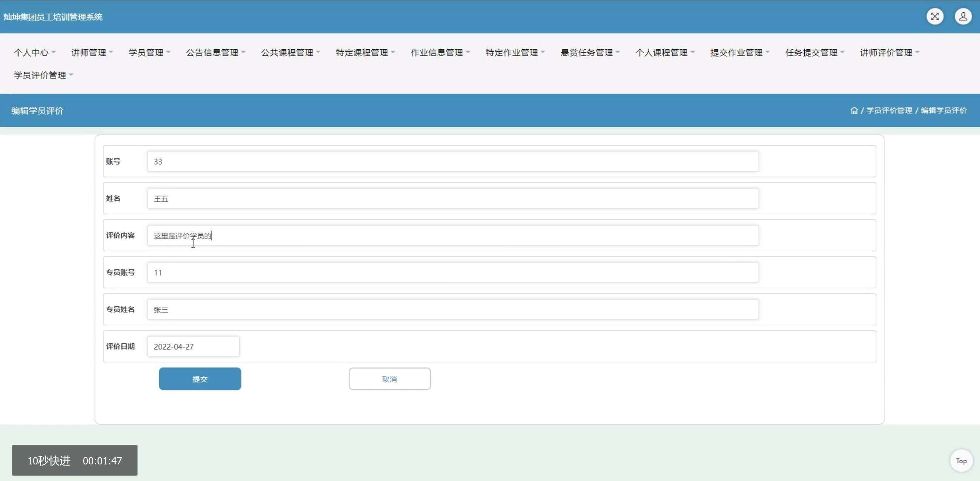Focus the 账号 input field

(453, 161)
